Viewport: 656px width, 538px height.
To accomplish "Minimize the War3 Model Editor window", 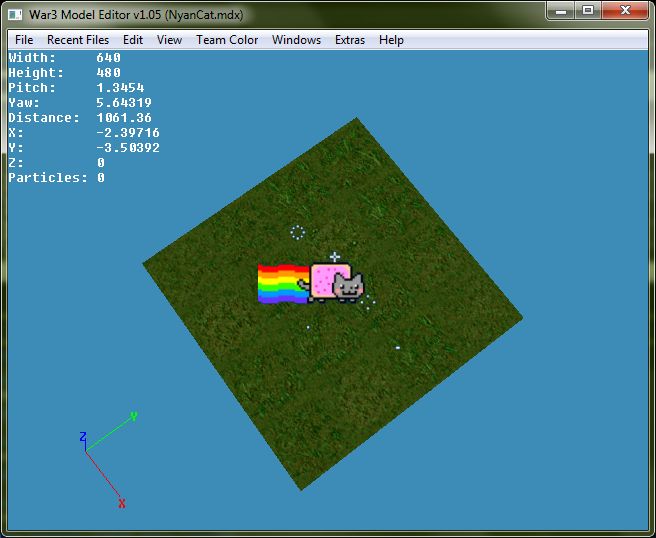I will pyautogui.click(x=561, y=10).
